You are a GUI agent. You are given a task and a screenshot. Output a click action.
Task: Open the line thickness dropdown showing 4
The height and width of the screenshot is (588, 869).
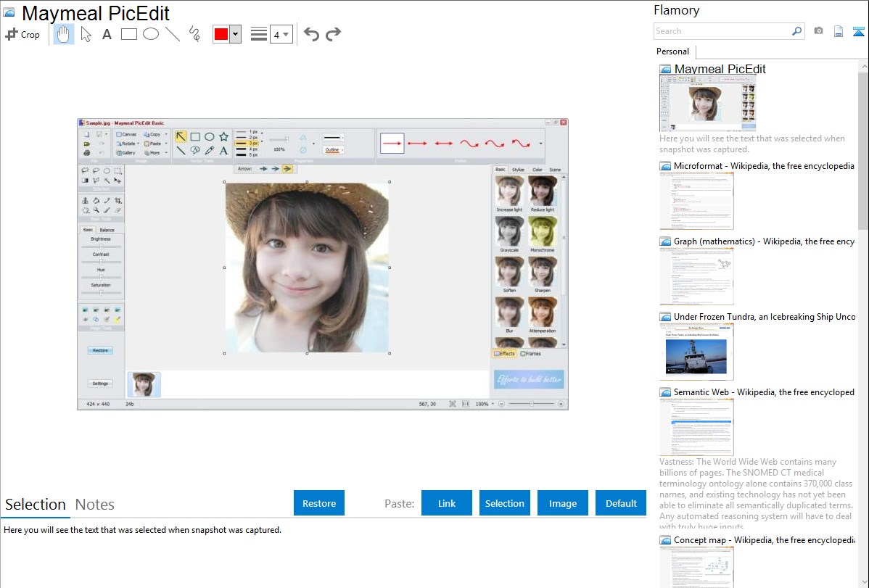click(281, 34)
